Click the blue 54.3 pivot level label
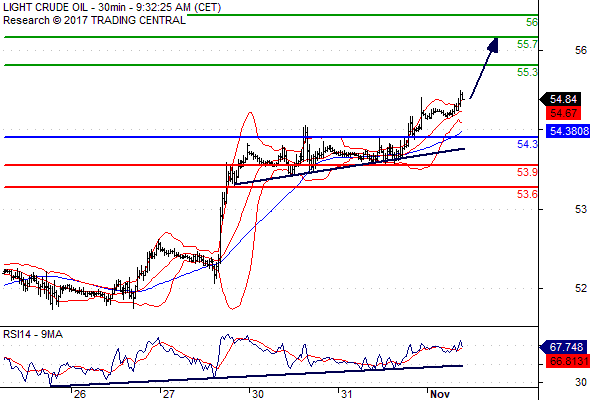590x400 pixels. 527,144
